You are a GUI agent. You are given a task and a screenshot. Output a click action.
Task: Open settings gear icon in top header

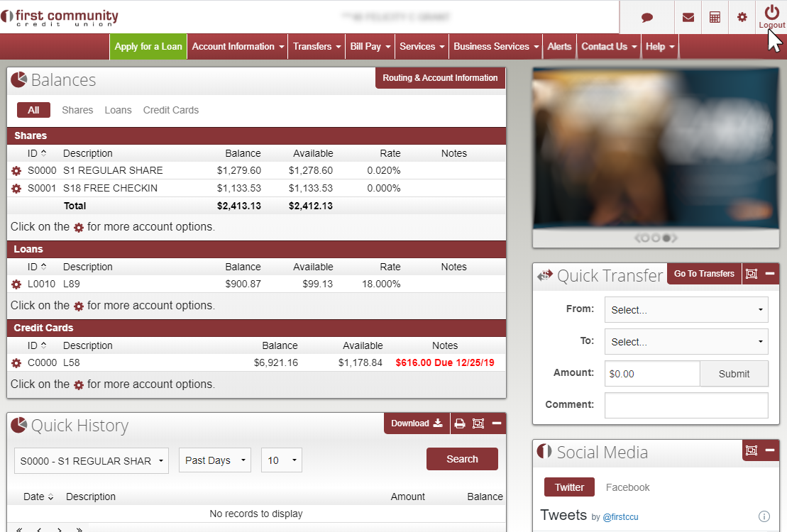pos(742,18)
